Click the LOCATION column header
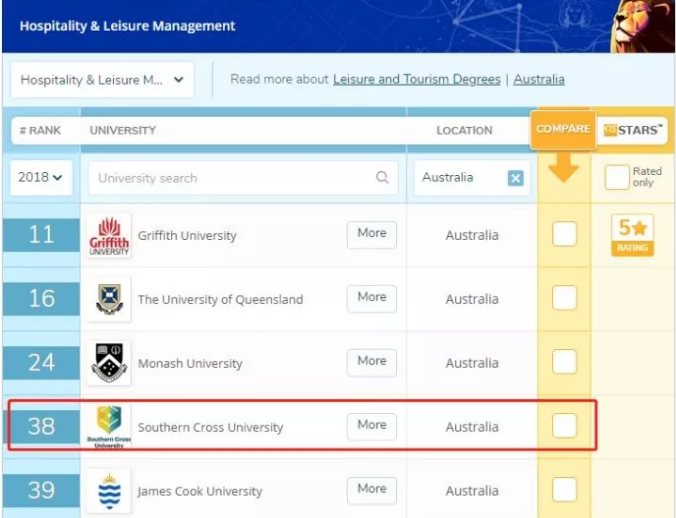This screenshot has width=676, height=518. tap(464, 130)
